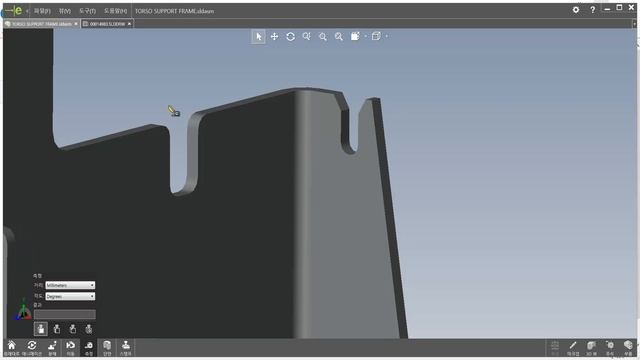Toggle the vertex selection filter
The height and width of the screenshot is (360, 640).
73,329
